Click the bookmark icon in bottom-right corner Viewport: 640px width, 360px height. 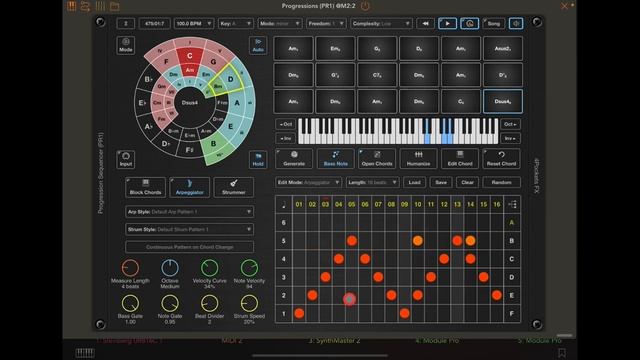[x=562, y=353]
